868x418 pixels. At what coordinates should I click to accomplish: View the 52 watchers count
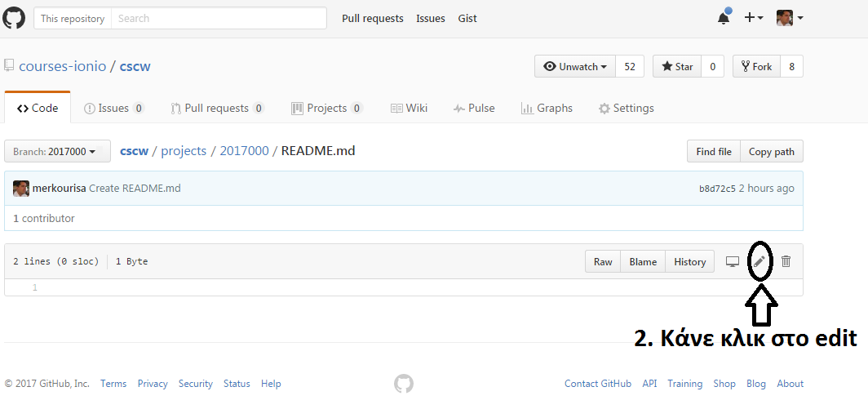(630, 66)
